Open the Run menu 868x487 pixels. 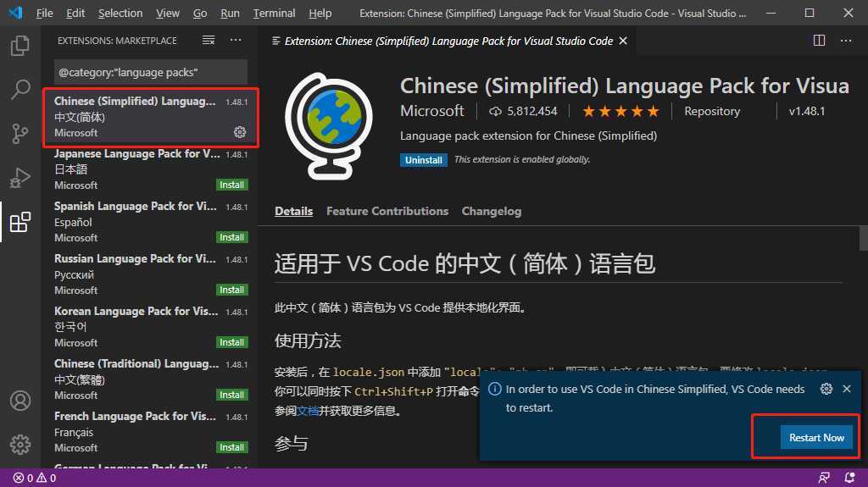pyautogui.click(x=230, y=13)
